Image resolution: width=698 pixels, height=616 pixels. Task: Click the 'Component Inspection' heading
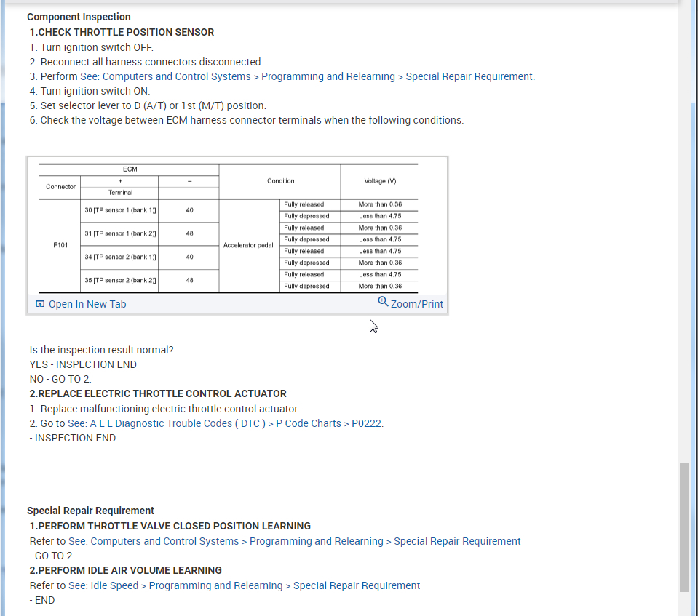(x=79, y=17)
